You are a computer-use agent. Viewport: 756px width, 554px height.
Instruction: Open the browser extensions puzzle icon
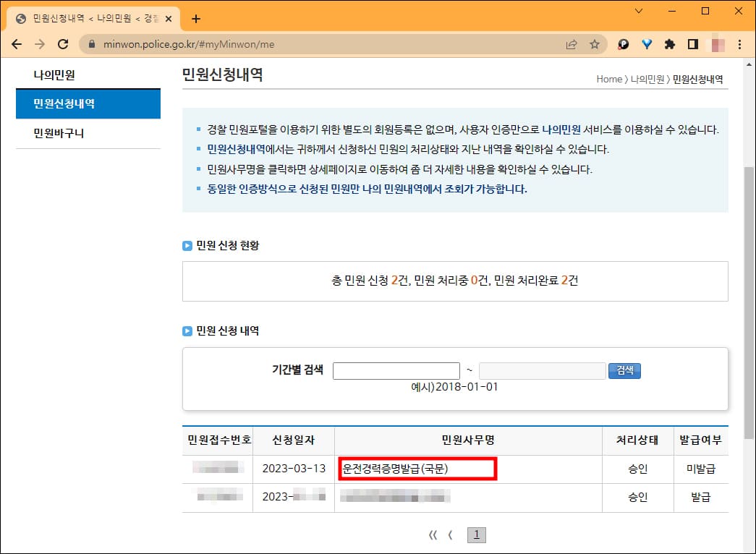pos(670,44)
